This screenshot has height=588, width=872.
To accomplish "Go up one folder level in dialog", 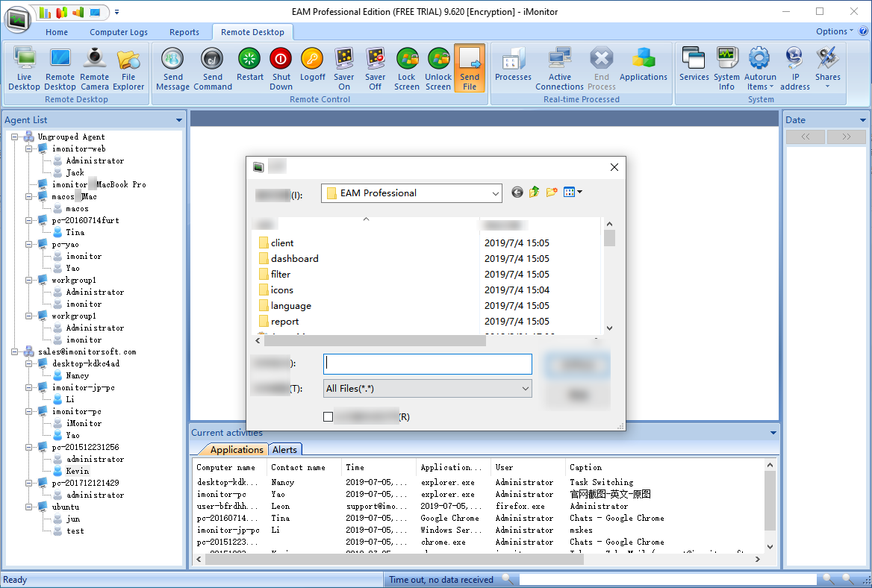I will (535, 193).
